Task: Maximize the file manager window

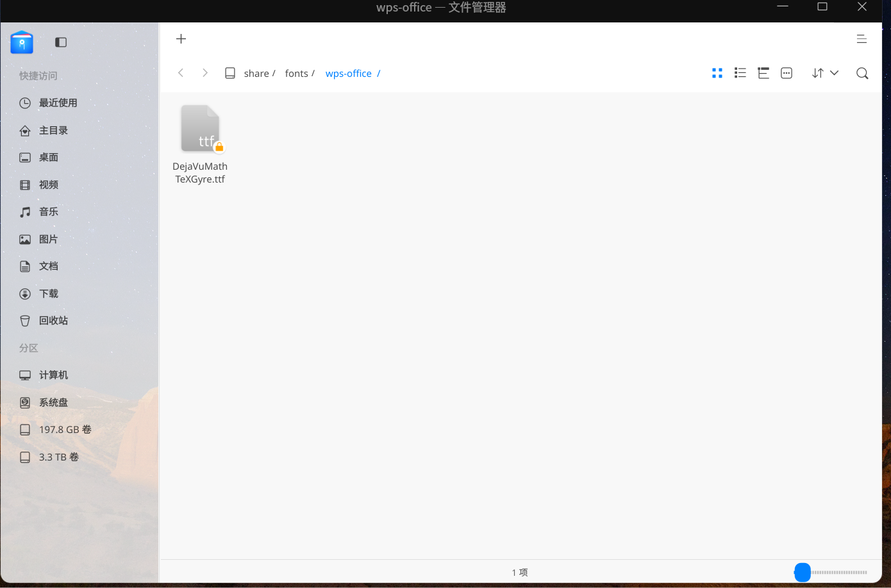Action: 822,6
